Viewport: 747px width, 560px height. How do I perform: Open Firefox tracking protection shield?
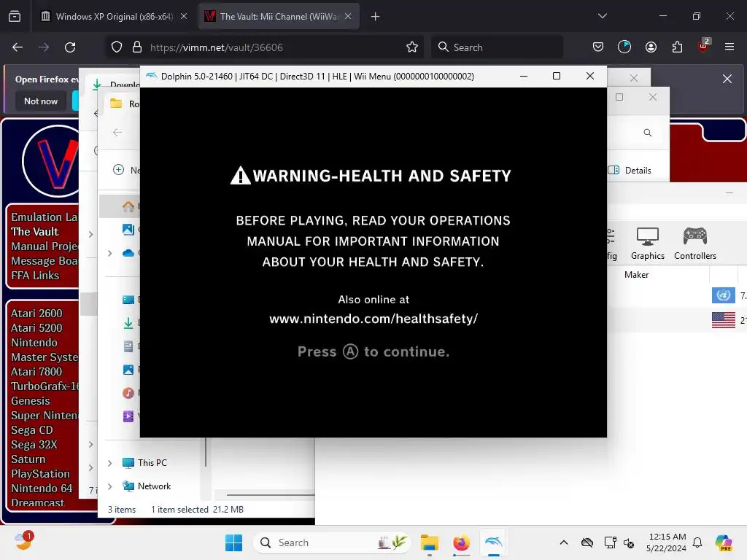(117, 47)
